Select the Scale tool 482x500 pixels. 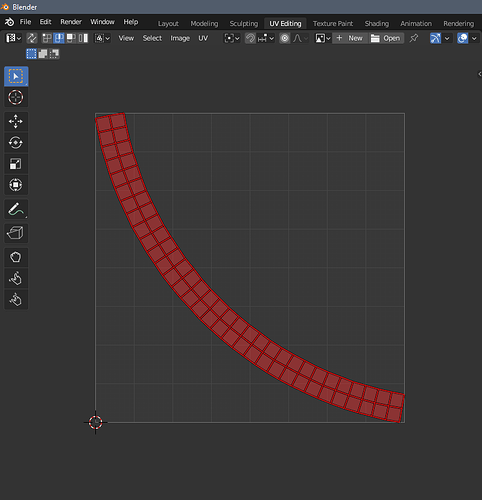click(16, 164)
